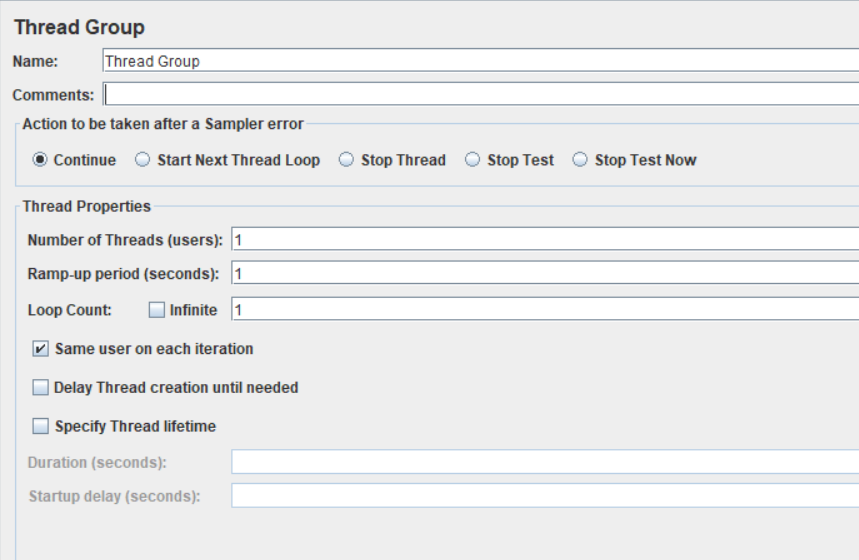Select the Continue radio button
Viewport: 859px width, 560px height.
click(x=40, y=160)
